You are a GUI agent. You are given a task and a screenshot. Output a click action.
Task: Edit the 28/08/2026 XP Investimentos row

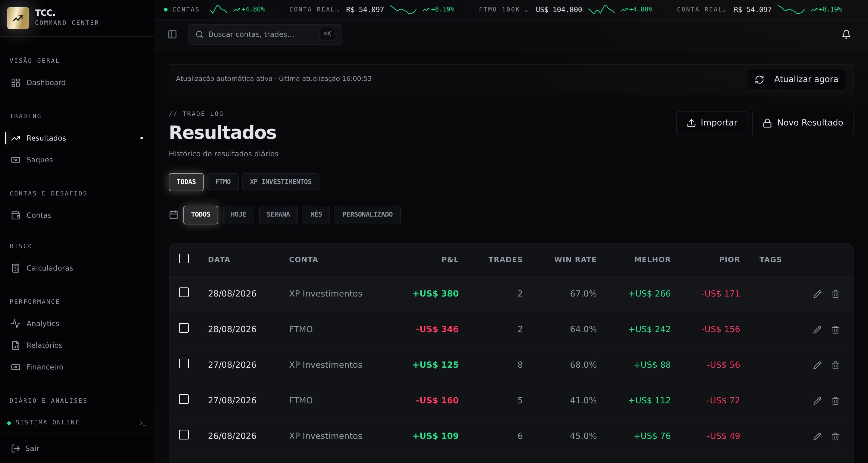pos(817,294)
